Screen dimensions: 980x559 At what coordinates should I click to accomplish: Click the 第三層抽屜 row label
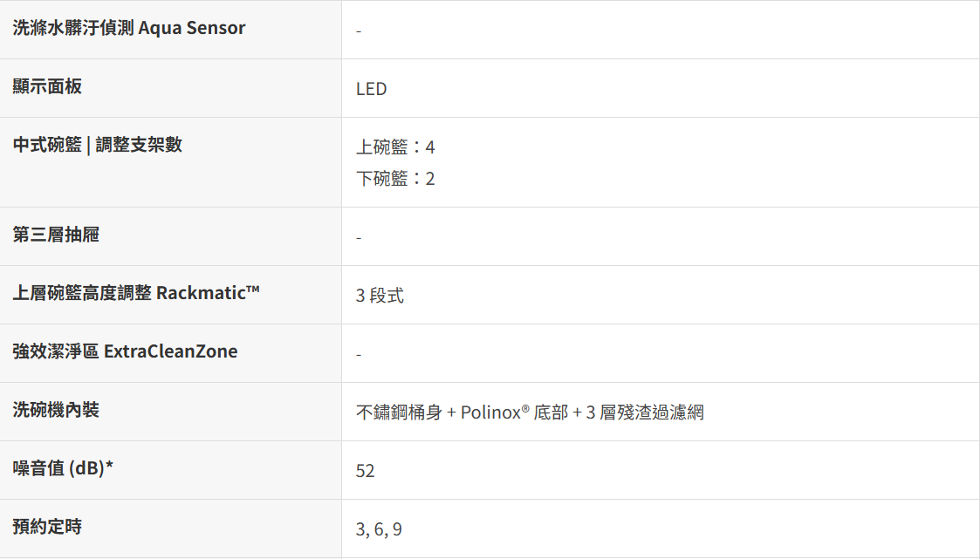tap(56, 235)
